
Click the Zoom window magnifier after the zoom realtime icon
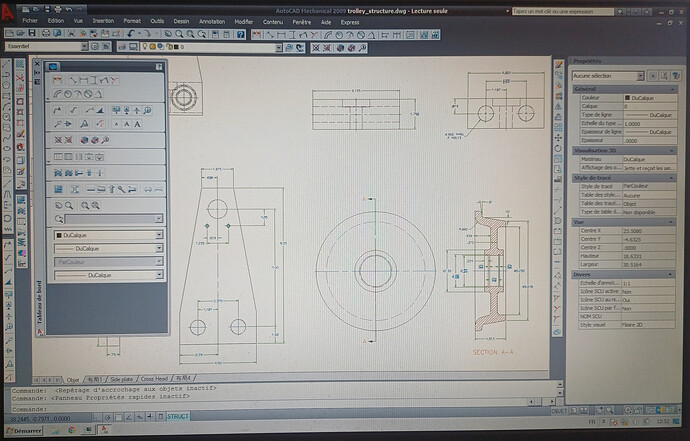click(191, 34)
